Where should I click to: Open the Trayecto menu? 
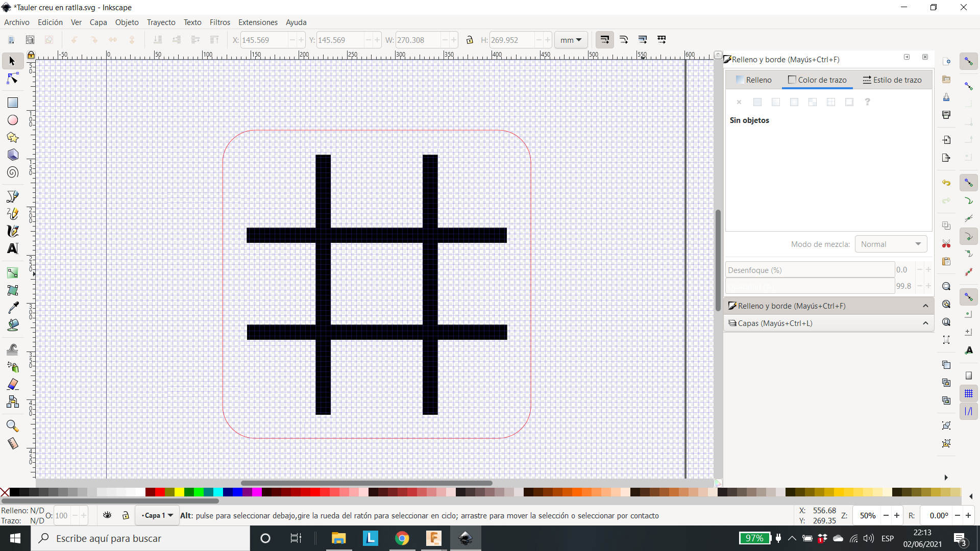[x=161, y=22]
